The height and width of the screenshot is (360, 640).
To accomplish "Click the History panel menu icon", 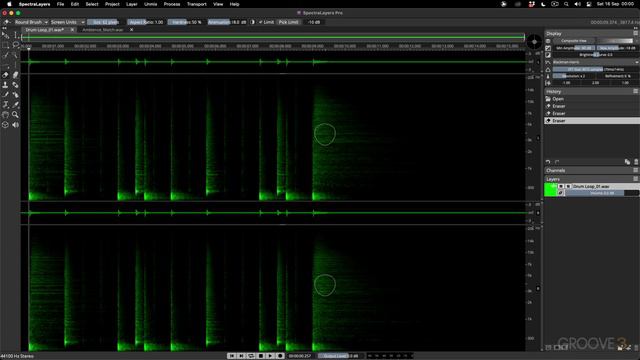I will pos(636,91).
